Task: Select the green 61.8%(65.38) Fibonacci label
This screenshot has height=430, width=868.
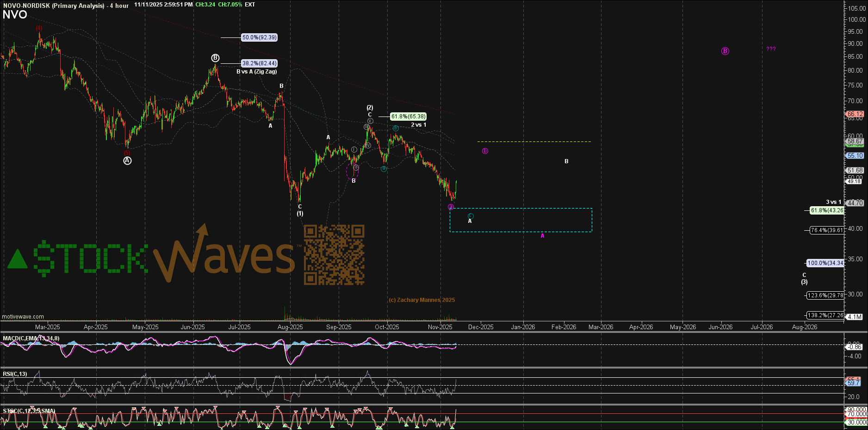Action: (x=408, y=117)
